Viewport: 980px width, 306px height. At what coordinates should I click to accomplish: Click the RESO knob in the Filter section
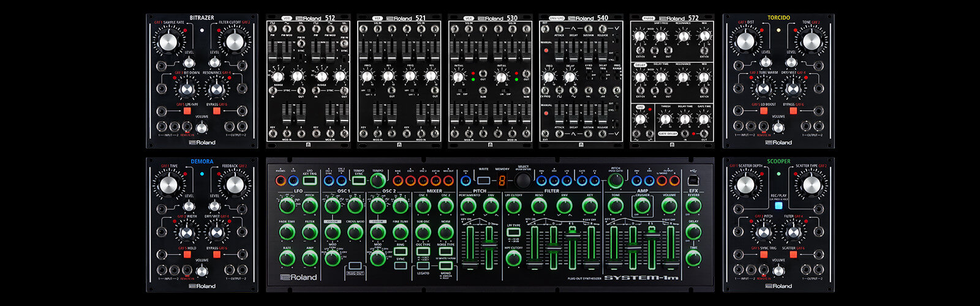click(539, 206)
